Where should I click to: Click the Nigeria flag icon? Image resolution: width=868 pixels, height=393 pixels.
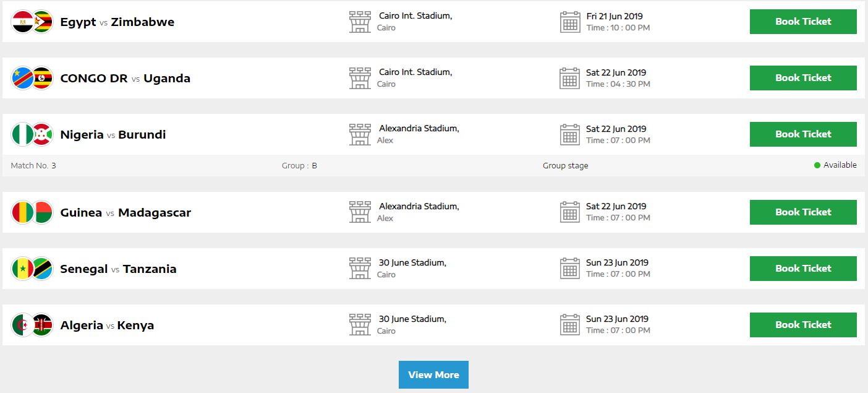coord(22,134)
